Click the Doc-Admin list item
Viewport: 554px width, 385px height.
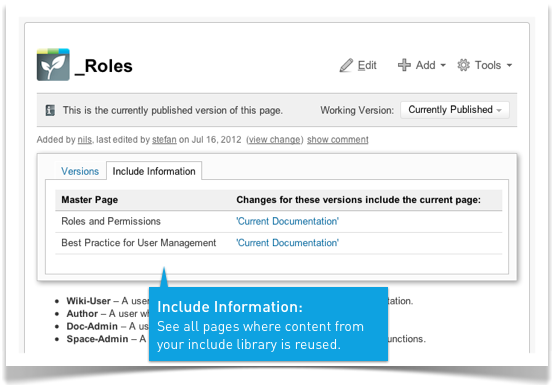click(x=92, y=326)
